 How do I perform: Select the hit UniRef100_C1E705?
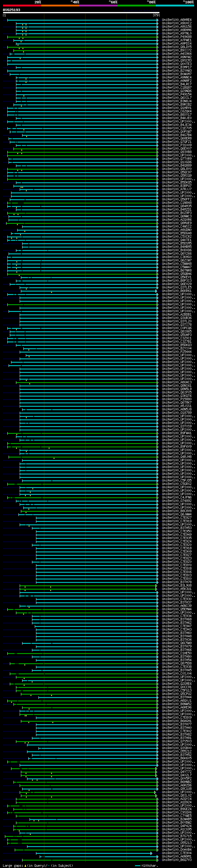pos(176,128)
